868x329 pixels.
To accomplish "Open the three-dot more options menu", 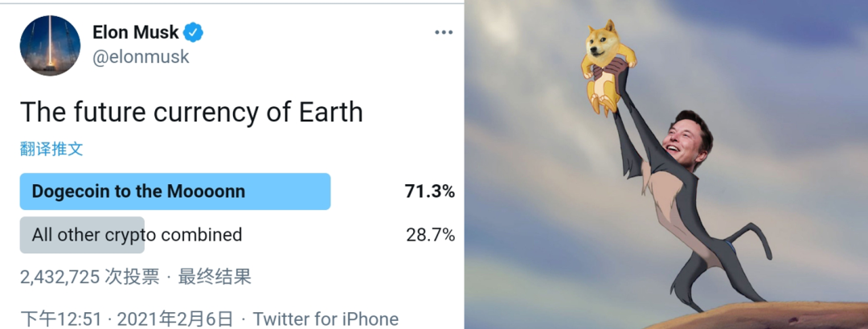I will (444, 33).
